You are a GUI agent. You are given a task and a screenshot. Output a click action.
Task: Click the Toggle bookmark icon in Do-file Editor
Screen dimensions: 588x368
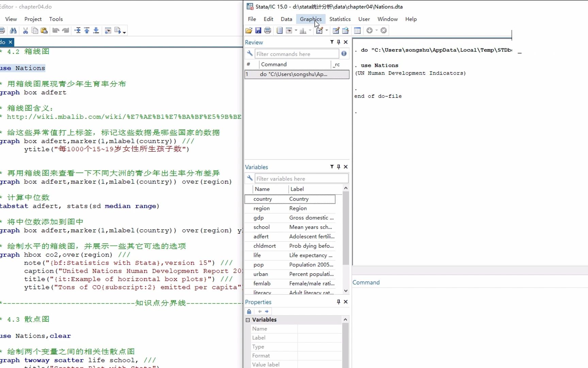tap(78, 31)
